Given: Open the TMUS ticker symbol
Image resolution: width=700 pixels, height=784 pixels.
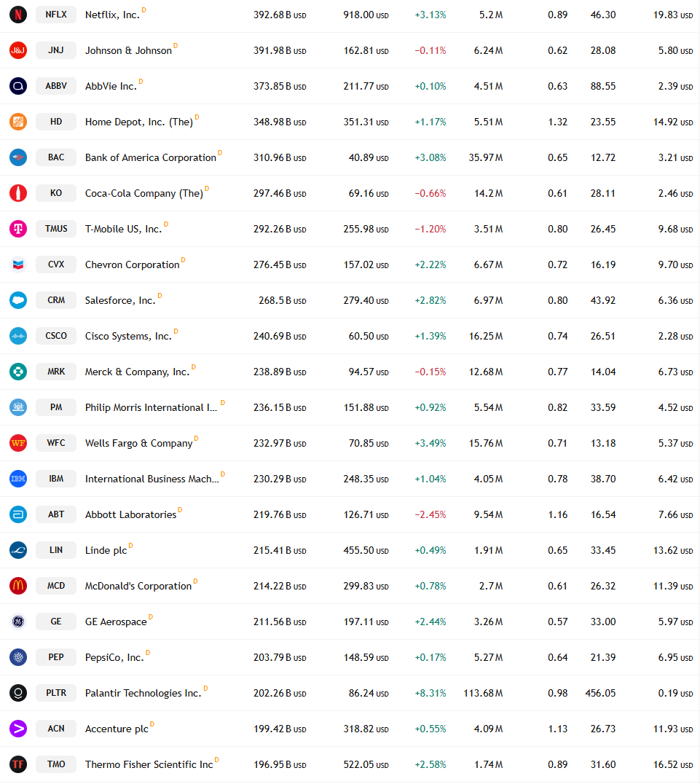Looking at the screenshot, I should [56, 229].
